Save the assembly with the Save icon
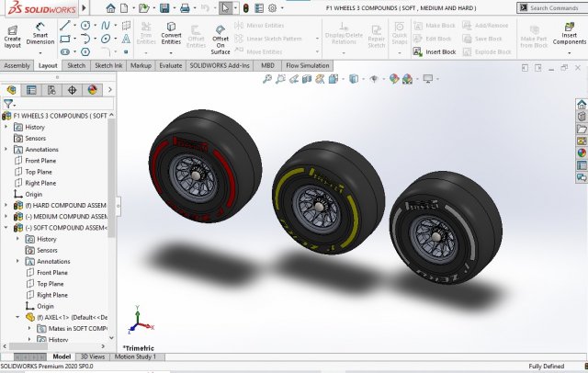 click(x=164, y=8)
